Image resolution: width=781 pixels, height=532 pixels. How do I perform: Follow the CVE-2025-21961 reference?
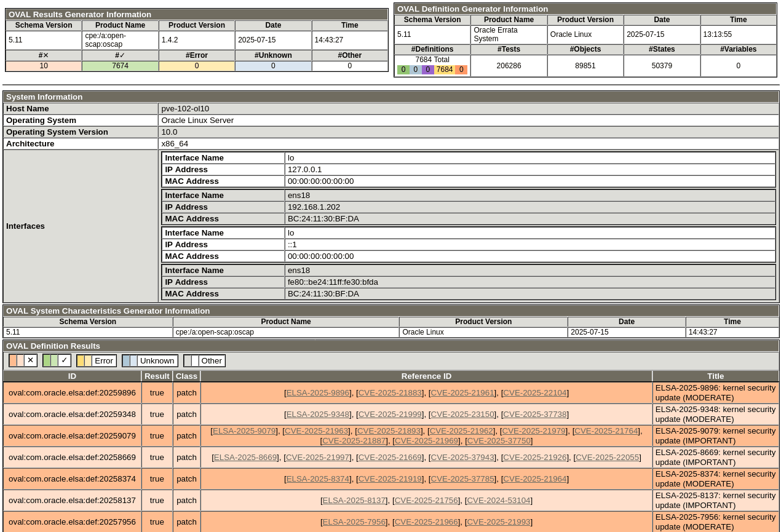coord(462,393)
